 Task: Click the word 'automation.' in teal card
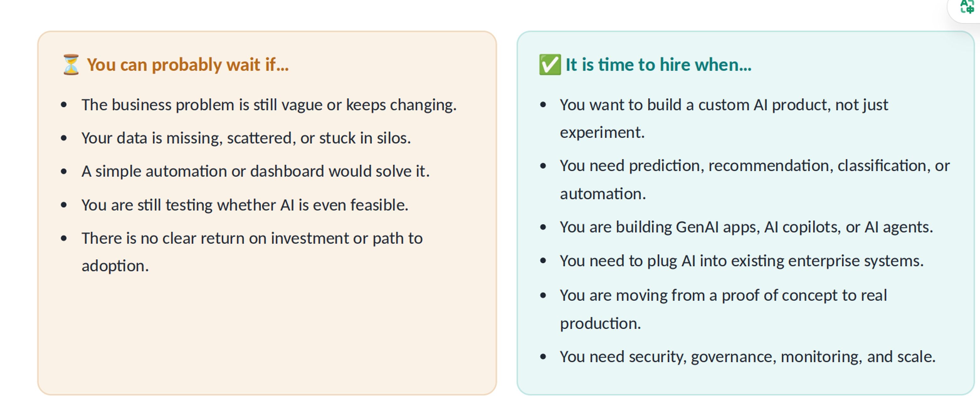603,194
